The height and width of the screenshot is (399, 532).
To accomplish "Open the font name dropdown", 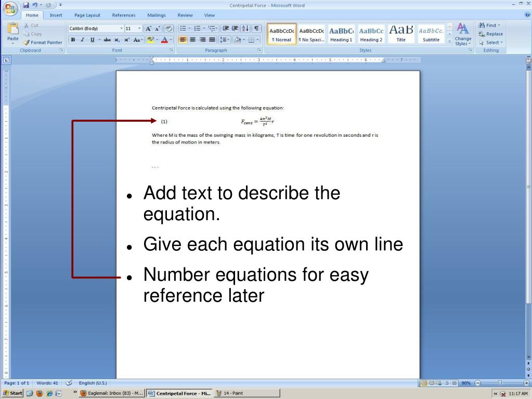I will tap(122, 28).
